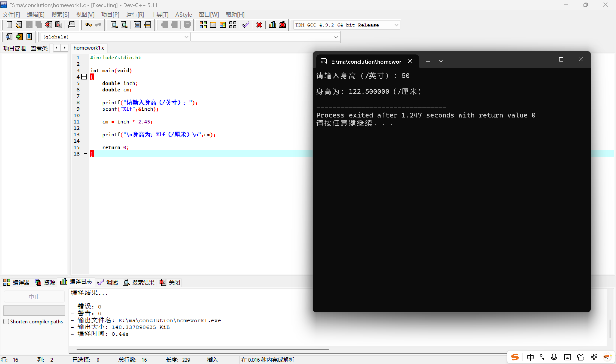Click the 中止 abort button

[34, 296]
